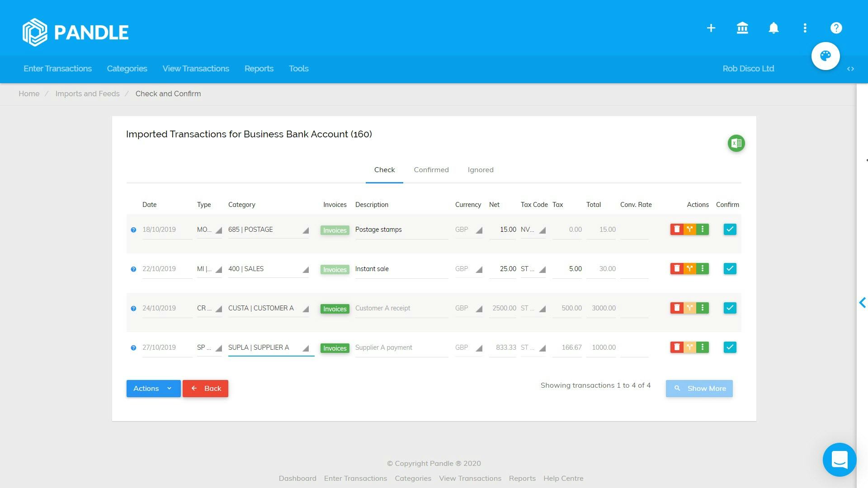Expand tax code dropdown for Instant sale
868x488 pixels.
point(542,270)
